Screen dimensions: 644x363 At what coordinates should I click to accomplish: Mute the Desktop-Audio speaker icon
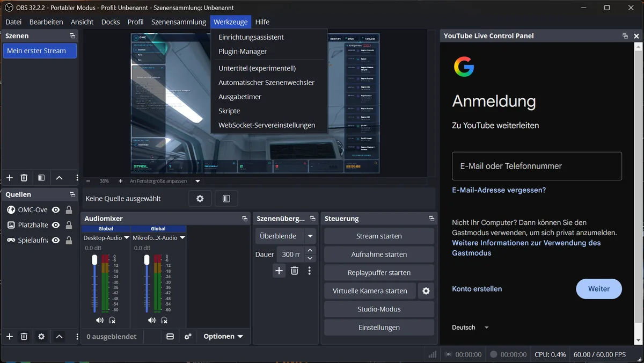point(99,321)
